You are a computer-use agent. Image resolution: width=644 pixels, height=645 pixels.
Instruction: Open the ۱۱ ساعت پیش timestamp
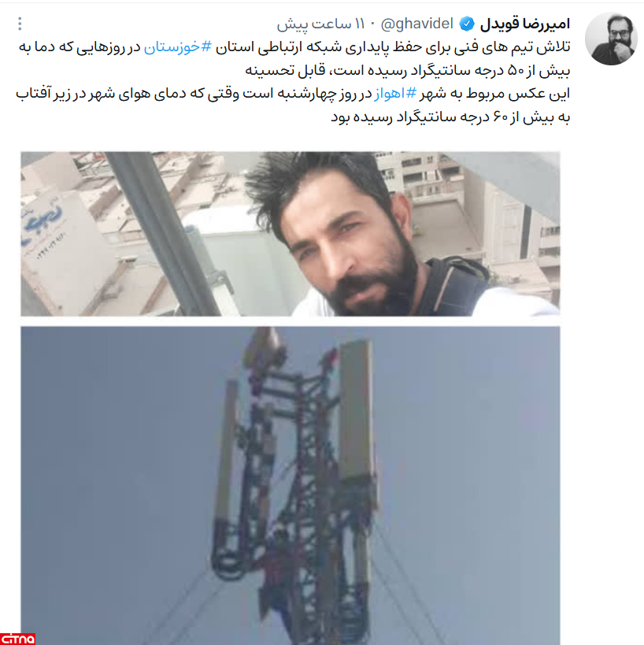[x=320, y=24]
